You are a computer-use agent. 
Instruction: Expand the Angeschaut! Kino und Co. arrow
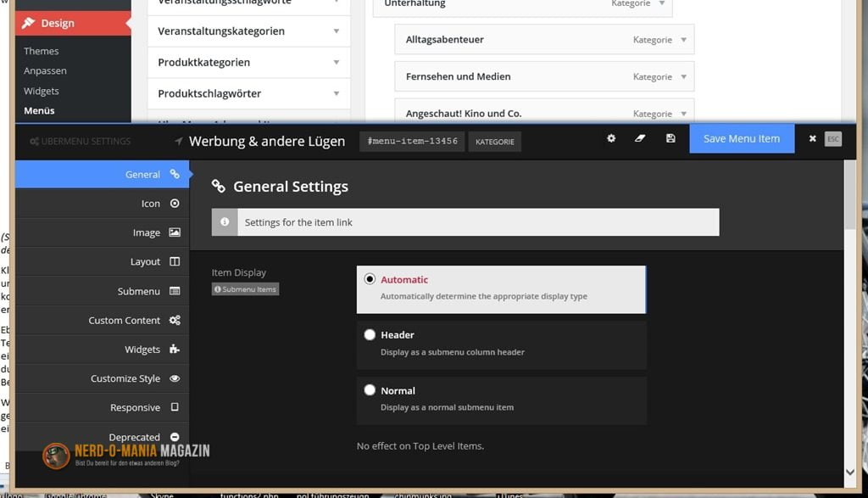684,114
